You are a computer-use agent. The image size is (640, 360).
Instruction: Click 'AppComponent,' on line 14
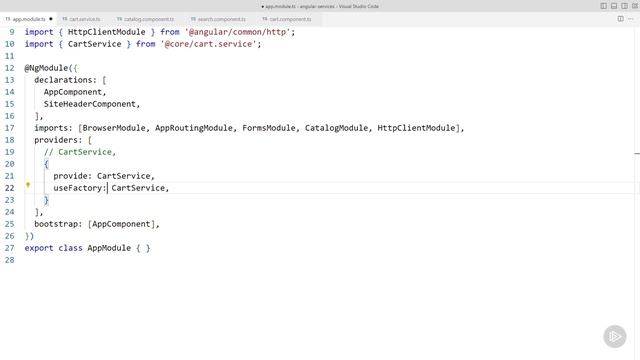point(75,92)
